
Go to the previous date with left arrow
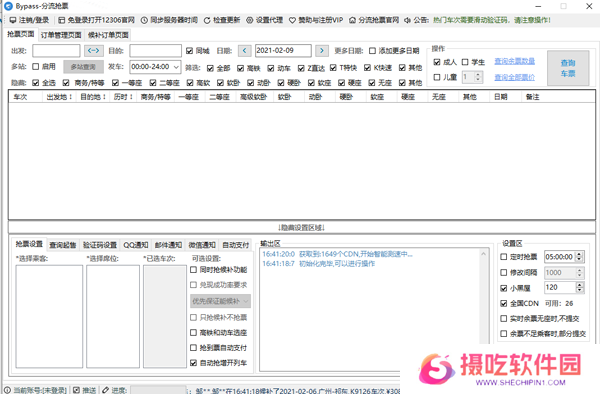pyautogui.click(x=245, y=50)
